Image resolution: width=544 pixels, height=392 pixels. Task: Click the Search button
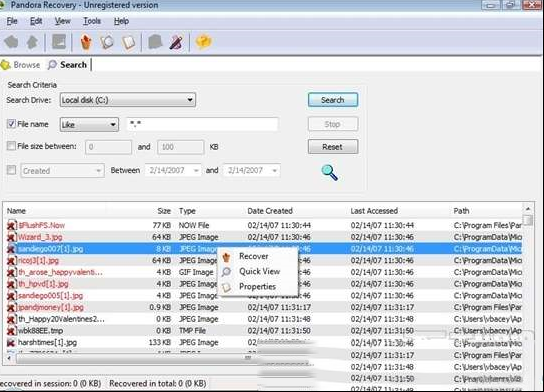(333, 100)
